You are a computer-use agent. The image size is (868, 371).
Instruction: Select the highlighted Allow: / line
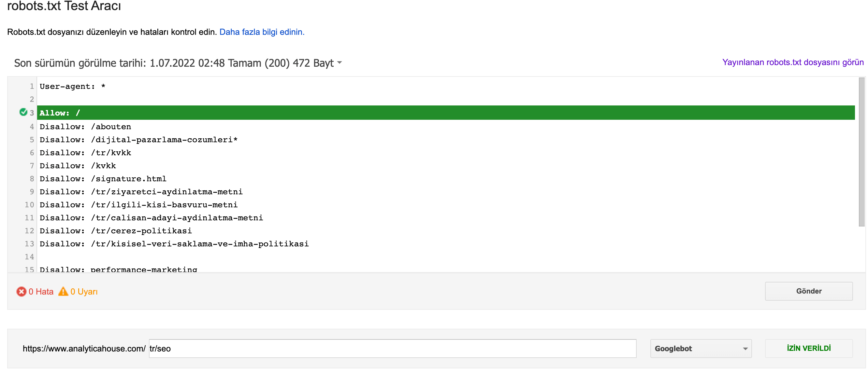(446, 113)
